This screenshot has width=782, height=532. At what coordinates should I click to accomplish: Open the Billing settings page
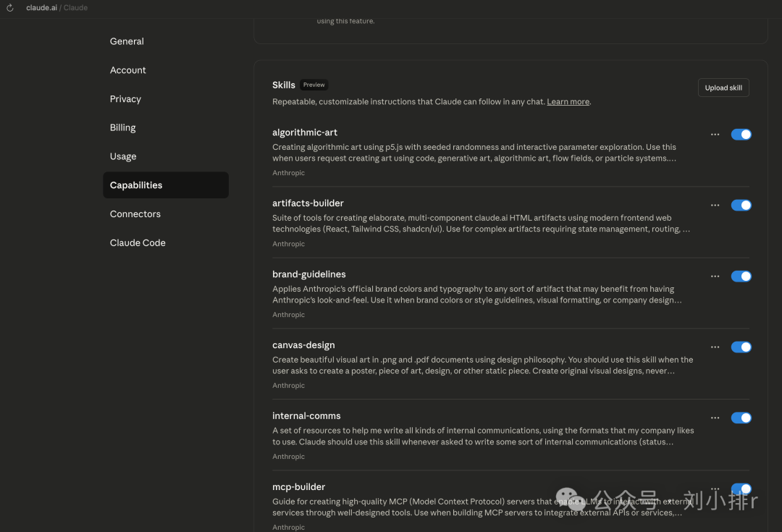coord(123,127)
